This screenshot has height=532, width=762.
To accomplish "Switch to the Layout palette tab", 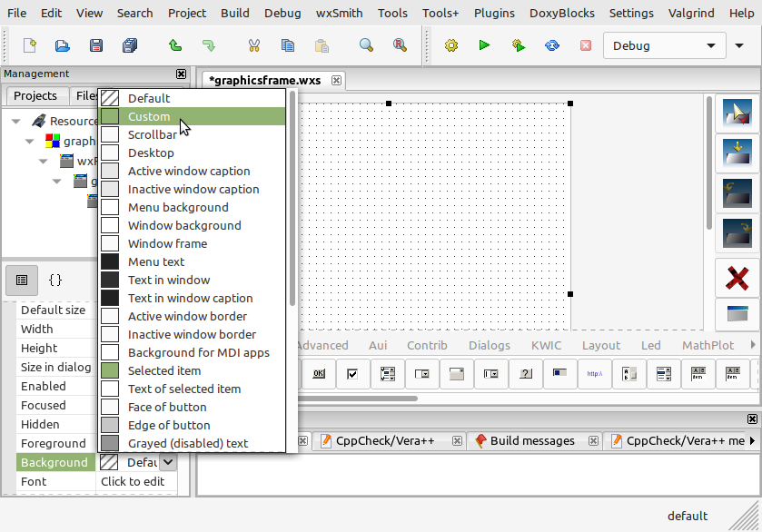I will pyautogui.click(x=601, y=345).
